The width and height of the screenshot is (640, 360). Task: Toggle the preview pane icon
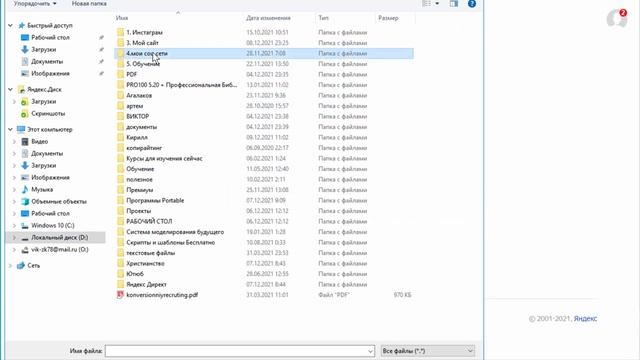pos(454,4)
